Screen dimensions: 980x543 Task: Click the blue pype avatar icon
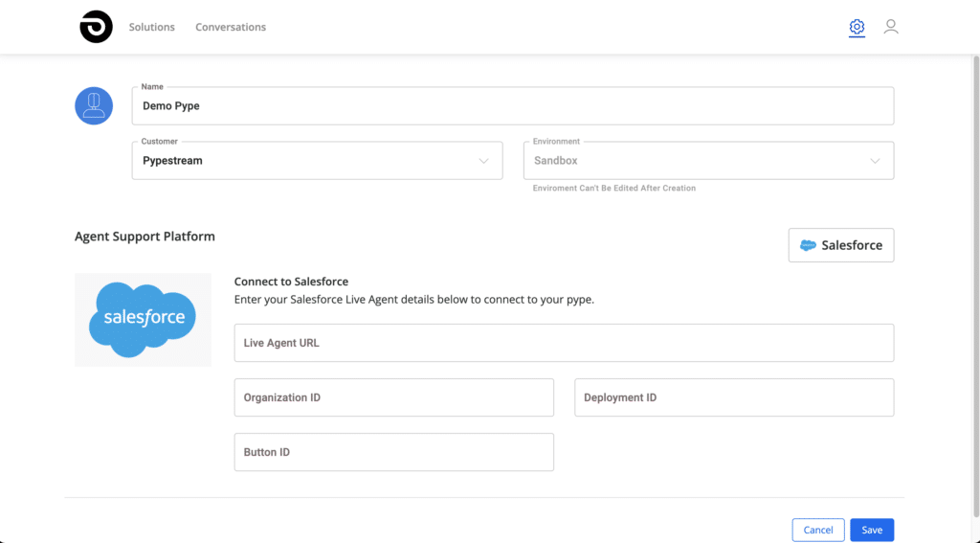coord(94,105)
